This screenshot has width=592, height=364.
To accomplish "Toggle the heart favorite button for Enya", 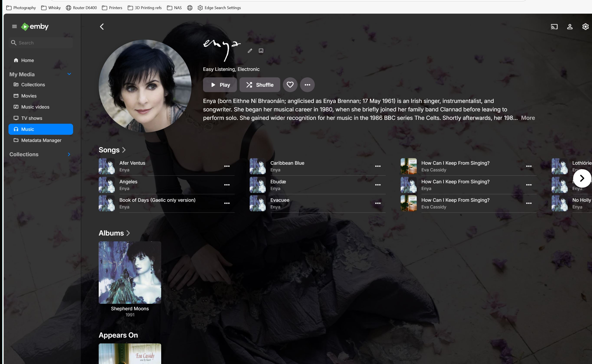I will tap(290, 85).
